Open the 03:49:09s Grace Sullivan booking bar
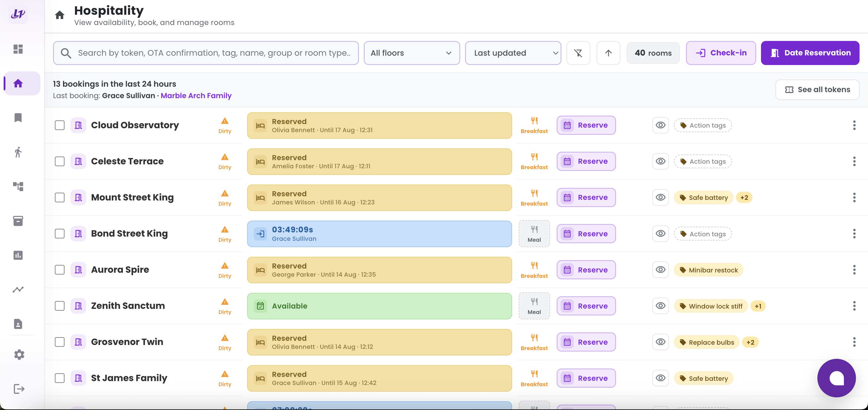This screenshot has width=868, height=410. coord(379,234)
